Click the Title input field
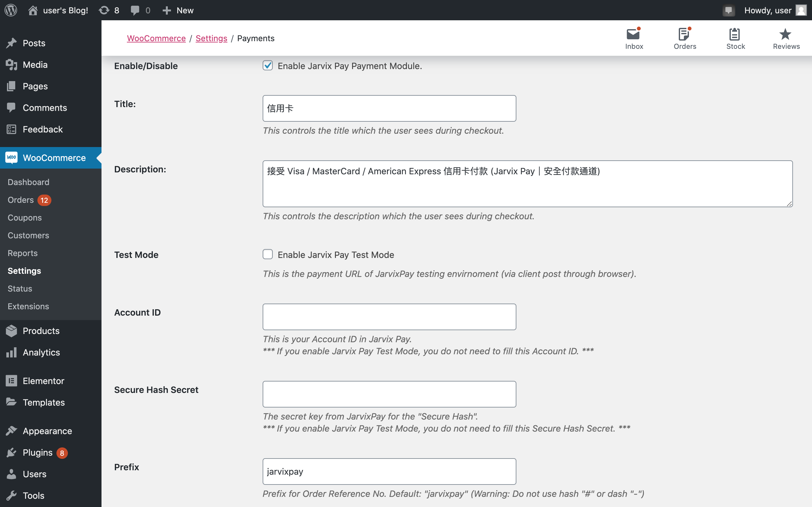The image size is (812, 507). pos(389,108)
